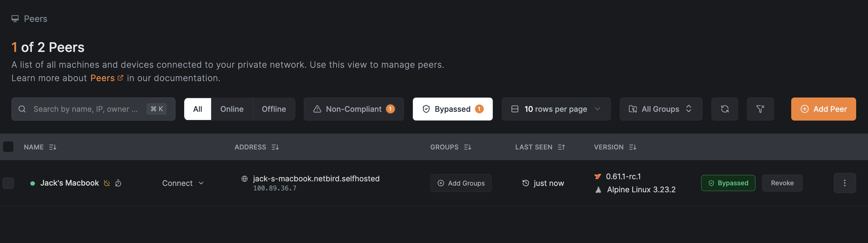
Task: Switch to the Online peers tab
Action: point(232,109)
